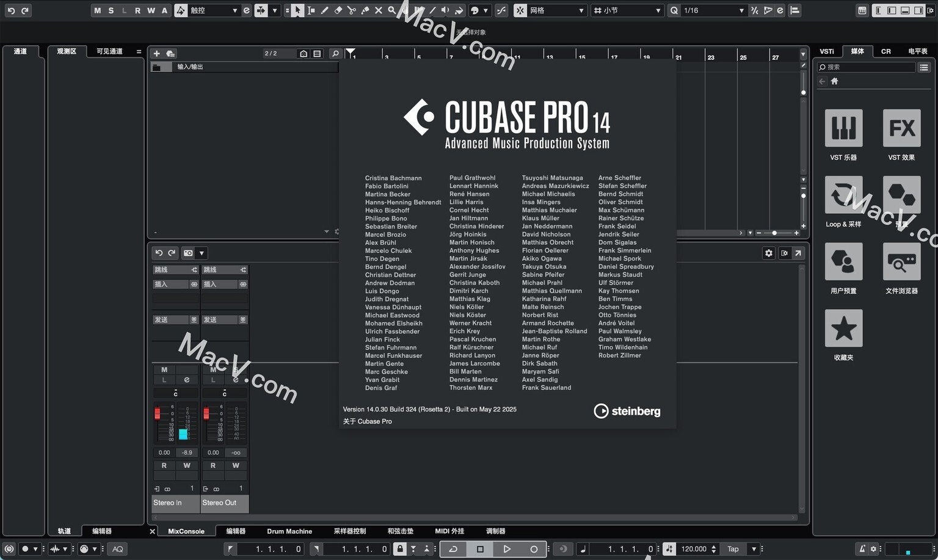
Task: Expand the 输入/输出 folder track
Action: [157, 67]
